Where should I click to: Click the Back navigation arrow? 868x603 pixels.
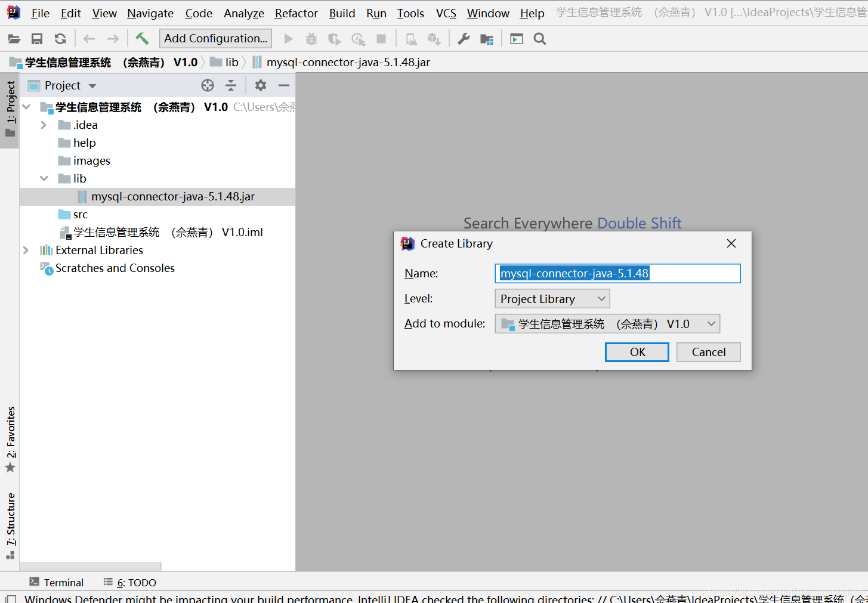pos(89,39)
